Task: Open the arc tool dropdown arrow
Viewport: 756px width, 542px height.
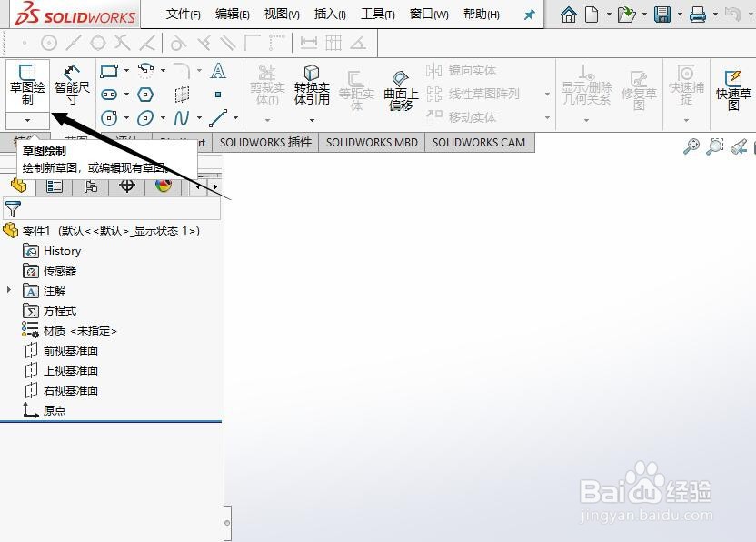Action: (164, 71)
